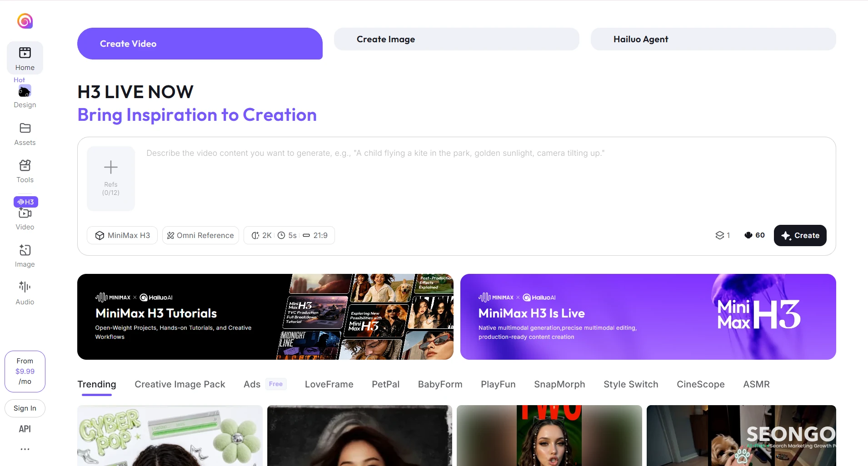Select the Hailuo Agent tab
868x466 pixels.
tap(713, 39)
